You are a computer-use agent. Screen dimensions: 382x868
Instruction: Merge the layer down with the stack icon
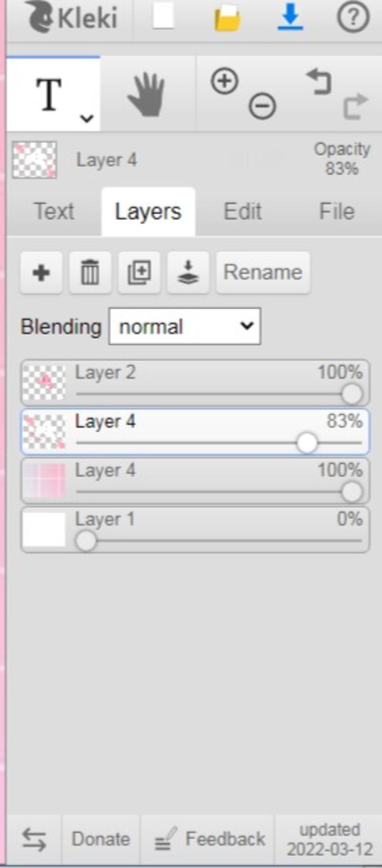(188, 273)
